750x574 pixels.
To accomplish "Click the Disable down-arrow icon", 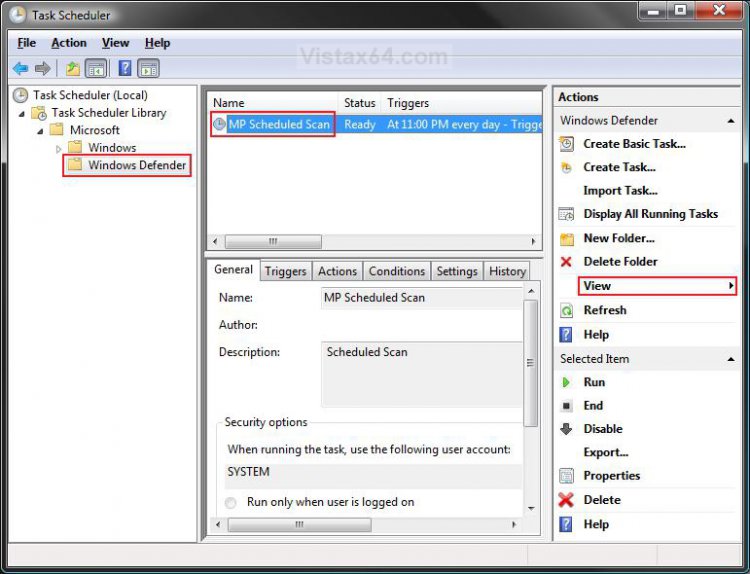I will click(566, 429).
